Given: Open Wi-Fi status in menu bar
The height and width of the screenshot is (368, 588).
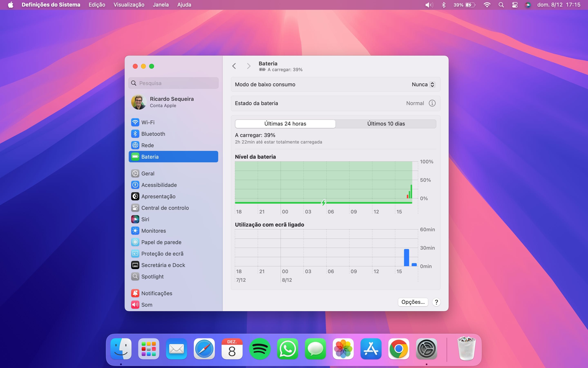Looking at the screenshot, I should pos(487,5).
